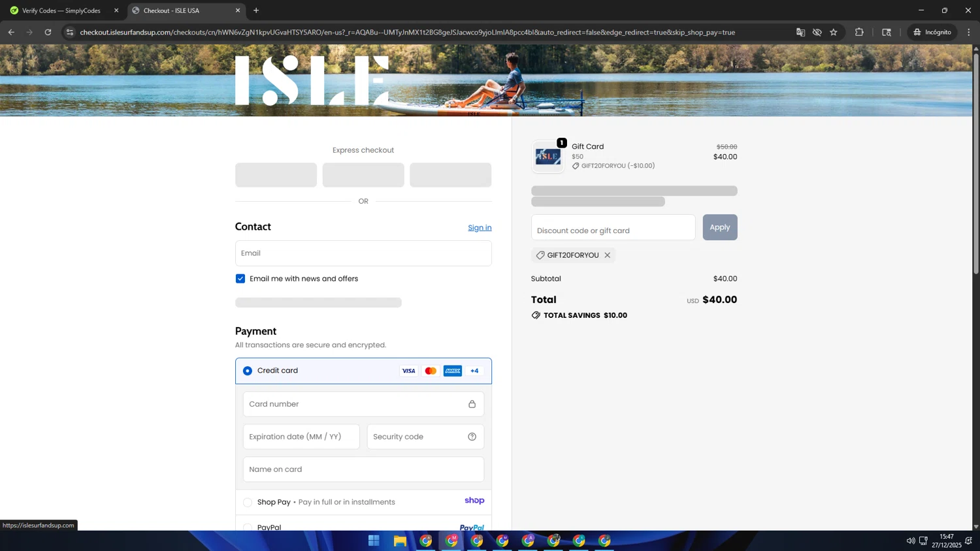The width and height of the screenshot is (980, 551).
Task: Click the first Express checkout placeholder button
Action: coord(276,175)
